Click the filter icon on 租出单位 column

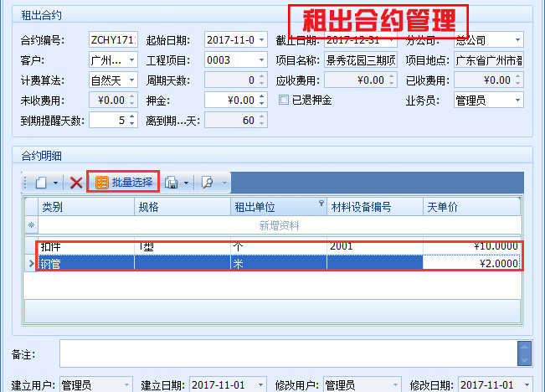(321, 205)
